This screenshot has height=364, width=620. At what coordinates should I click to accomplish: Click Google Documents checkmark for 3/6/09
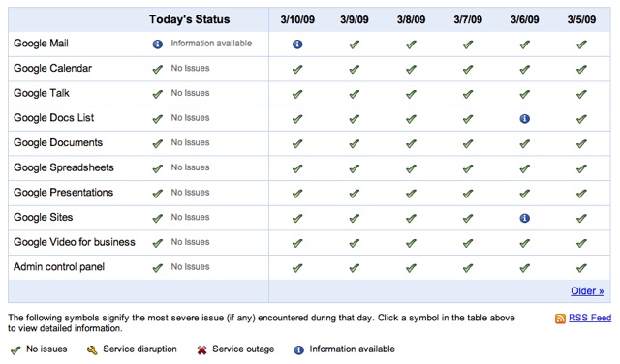point(524,144)
